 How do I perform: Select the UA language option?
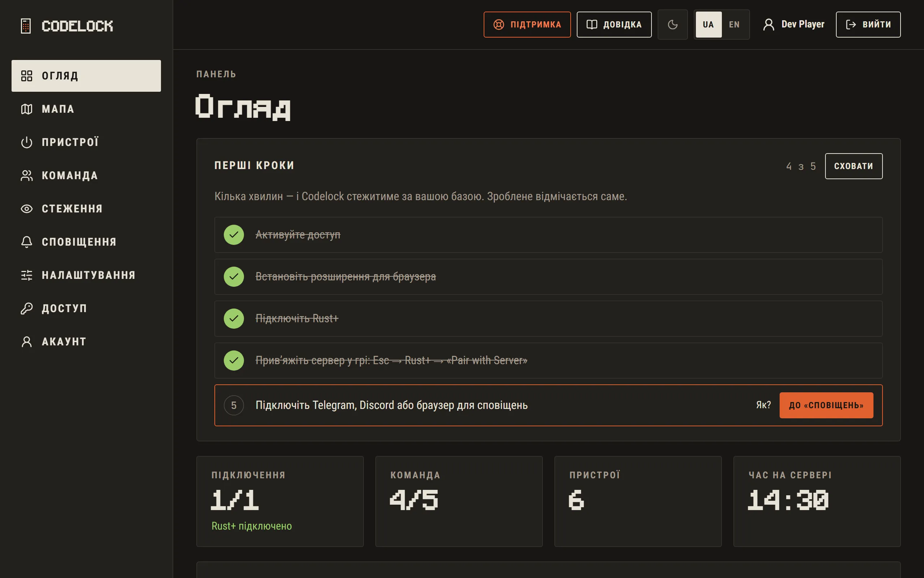(x=708, y=25)
